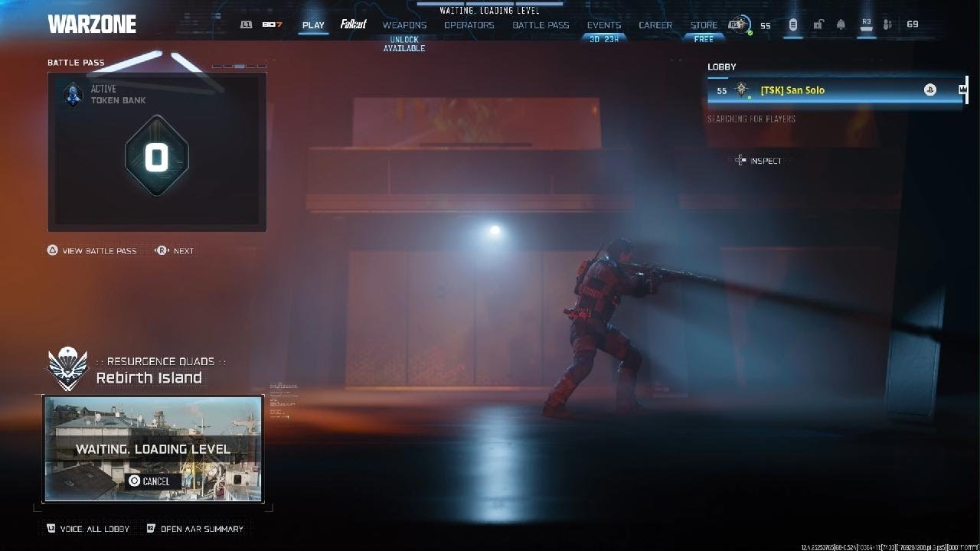Screen dimensions: 980x551
Task: Select player [T$K] San Solo in lobby
Action: click(x=835, y=90)
